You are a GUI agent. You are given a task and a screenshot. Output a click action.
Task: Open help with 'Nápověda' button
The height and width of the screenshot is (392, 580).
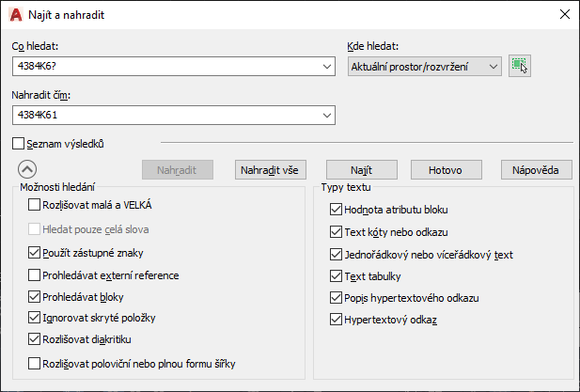[x=536, y=170]
